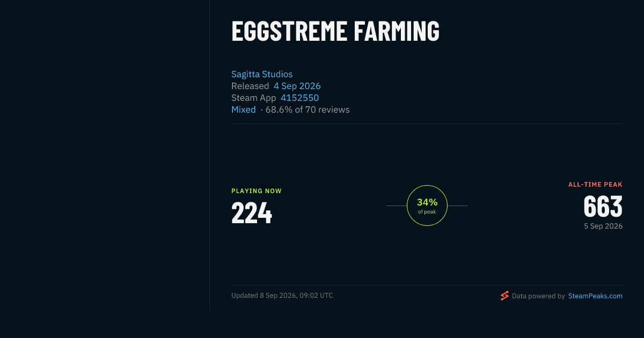Click the Updated 8 Sep 2026 timestamp
644x338 pixels.
coord(282,296)
